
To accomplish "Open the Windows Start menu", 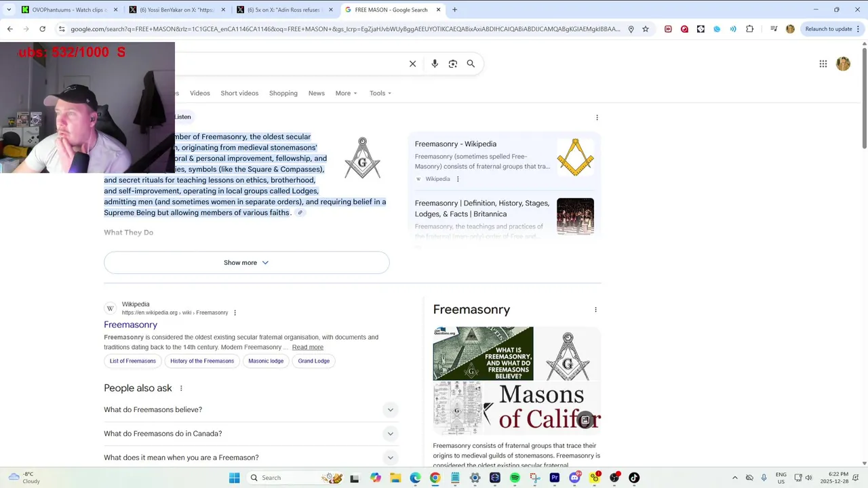I will tap(234, 478).
